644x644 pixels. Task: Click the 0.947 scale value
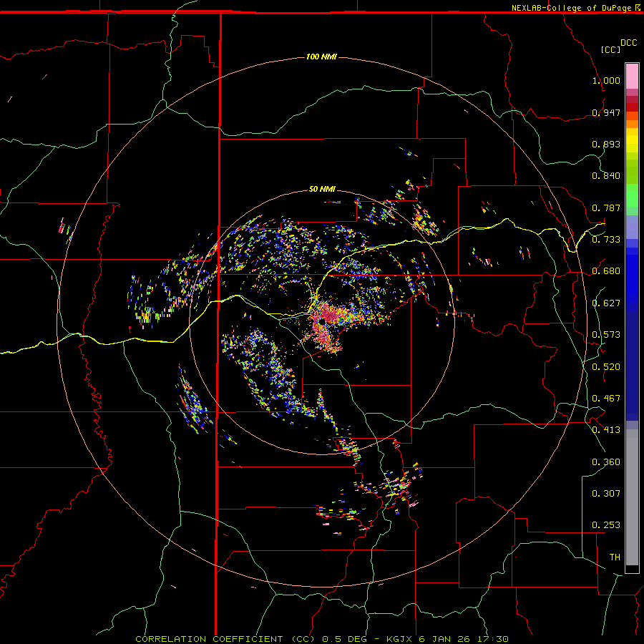606,112
